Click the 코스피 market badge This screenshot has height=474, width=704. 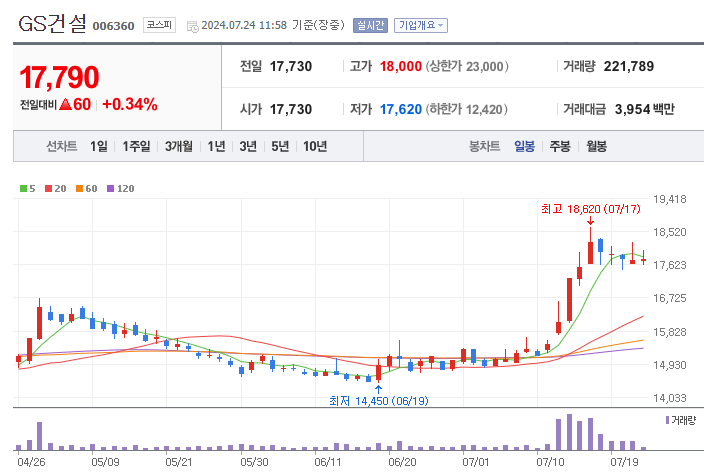point(159,25)
